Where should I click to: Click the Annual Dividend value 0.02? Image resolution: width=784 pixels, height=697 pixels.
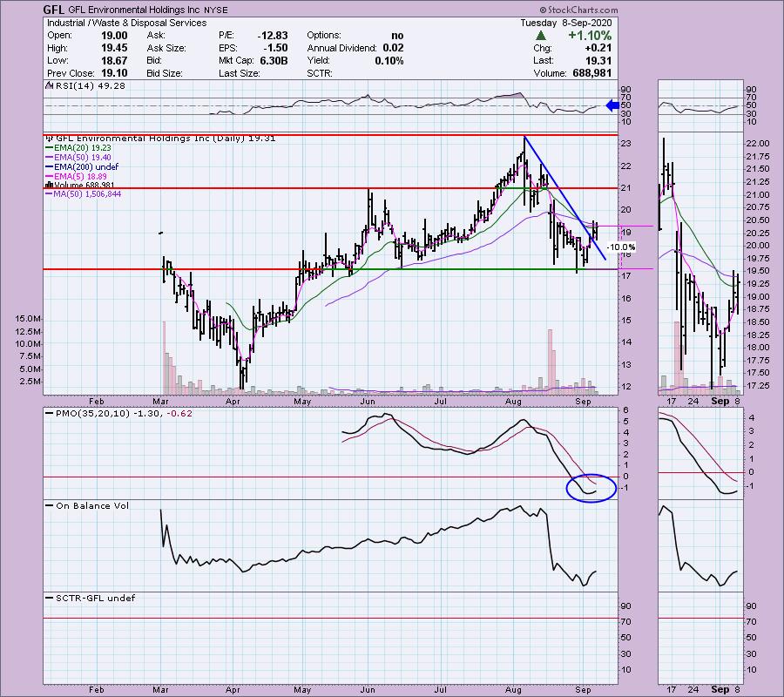coord(393,48)
